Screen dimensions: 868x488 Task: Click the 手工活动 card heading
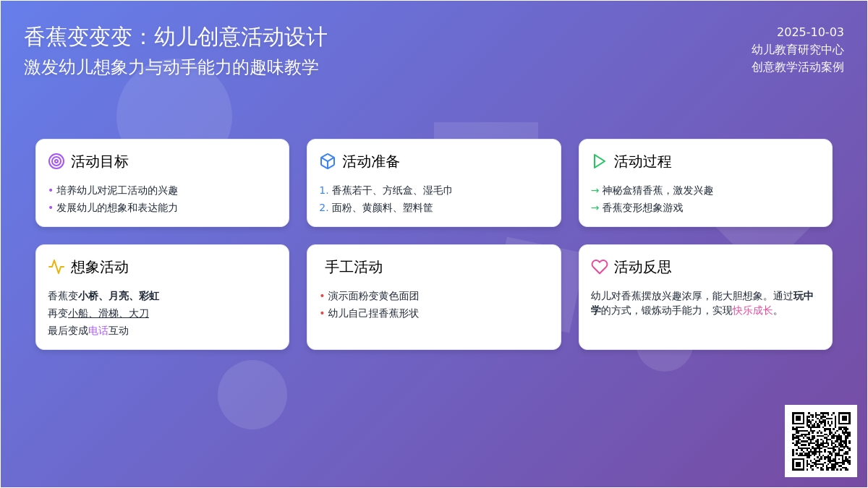click(x=354, y=267)
